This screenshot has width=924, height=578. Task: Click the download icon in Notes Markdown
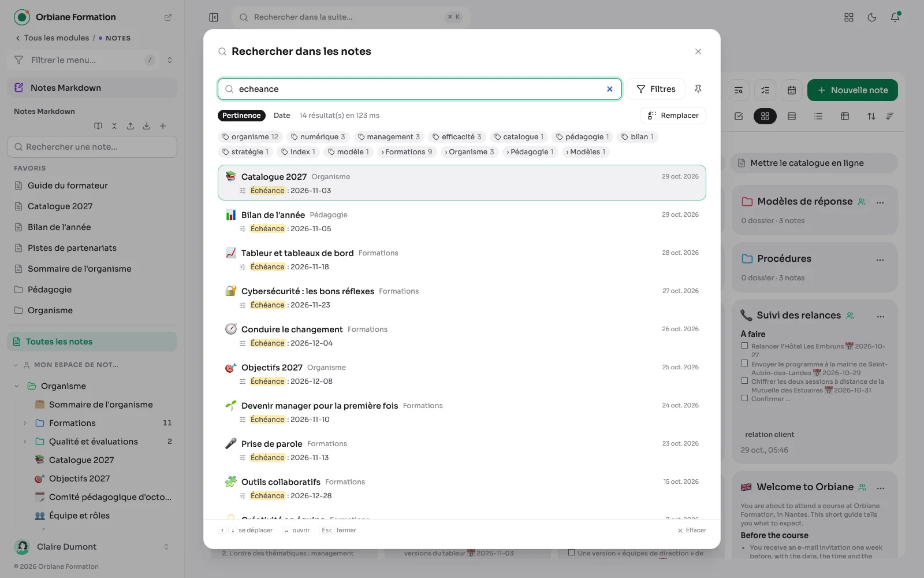(x=147, y=126)
